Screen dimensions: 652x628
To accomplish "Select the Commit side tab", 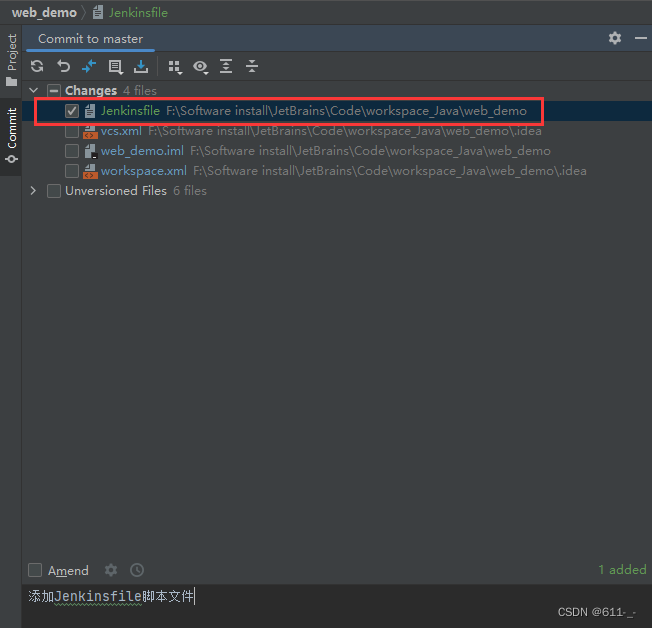I will tap(11, 135).
